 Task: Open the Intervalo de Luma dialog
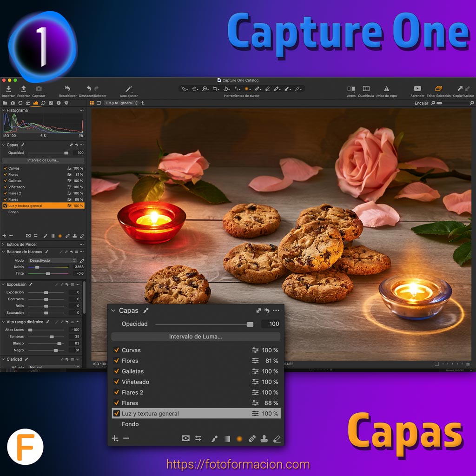(x=195, y=337)
